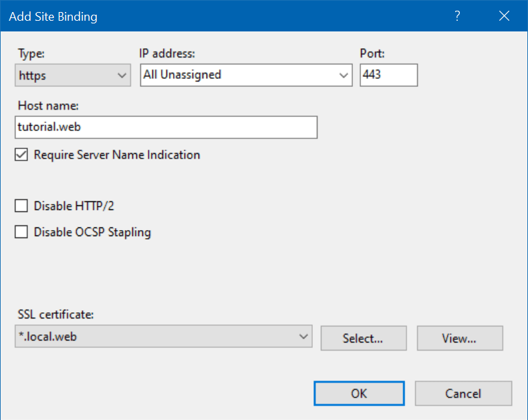
Task: Cancel the site binding dialog
Action: tap(463, 394)
